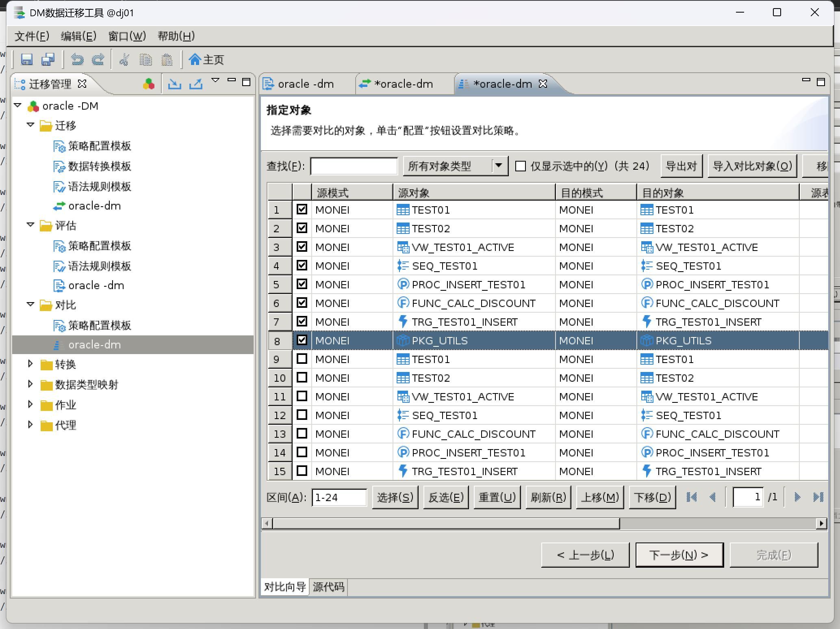
Task: Click the 反选(E) button
Action: coord(446,497)
